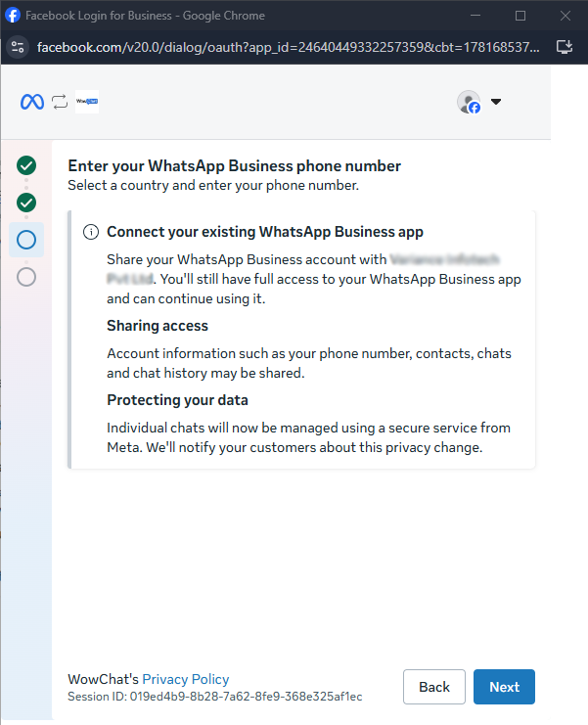The width and height of the screenshot is (588, 725).
Task: Click 'Connect your existing WhatsApp Business app' title
Action: tap(265, 232)
